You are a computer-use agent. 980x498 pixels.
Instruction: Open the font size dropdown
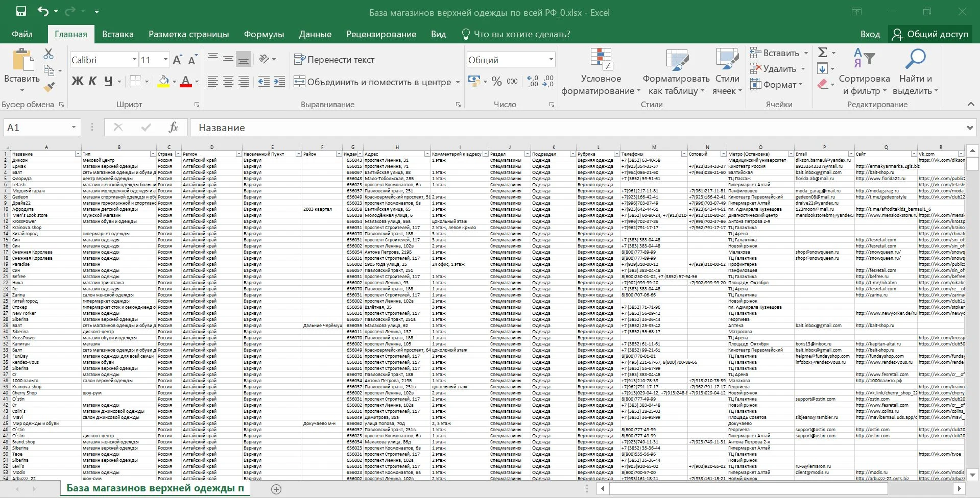click(165, 60)
